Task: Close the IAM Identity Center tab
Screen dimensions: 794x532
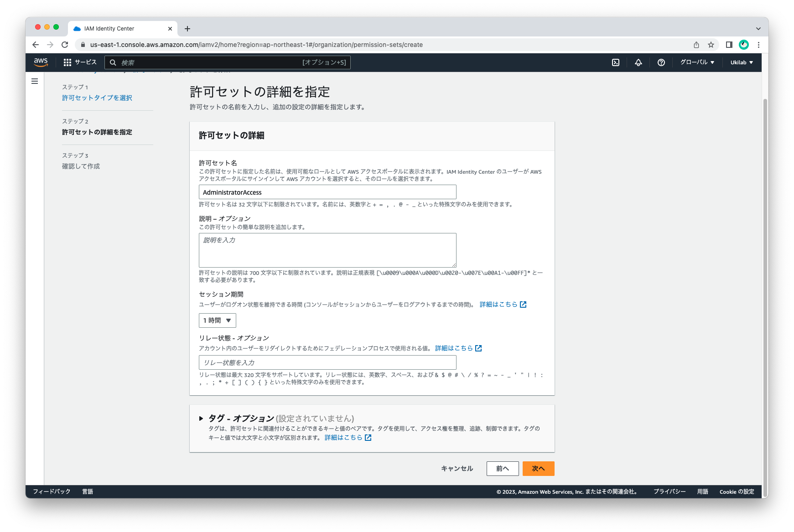Action: [x=170, y=29]
